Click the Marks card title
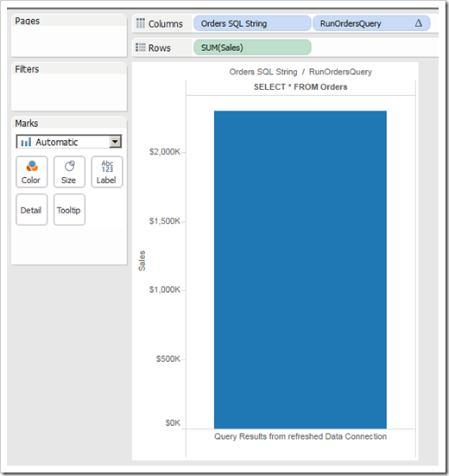Viewport: 449px width, 476px height. (27, 124)
